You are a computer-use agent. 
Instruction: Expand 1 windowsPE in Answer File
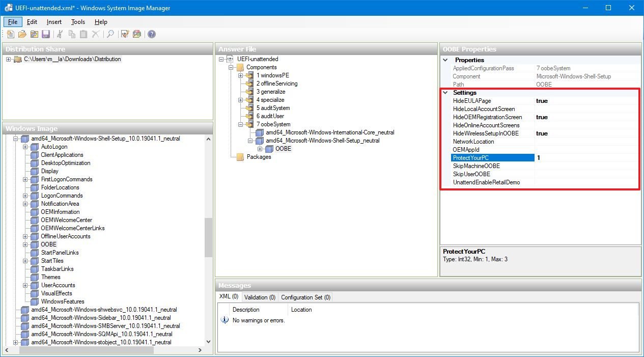(240, 75)
